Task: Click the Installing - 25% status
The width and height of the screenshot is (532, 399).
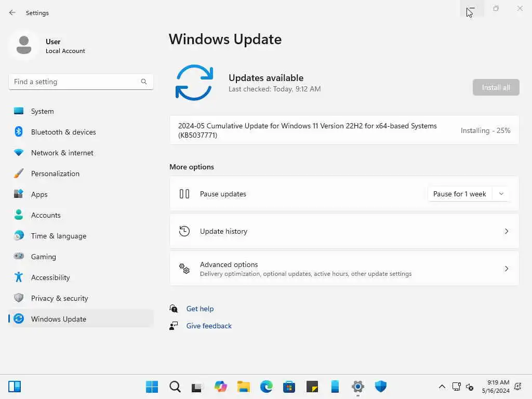Action: [485, 130]
